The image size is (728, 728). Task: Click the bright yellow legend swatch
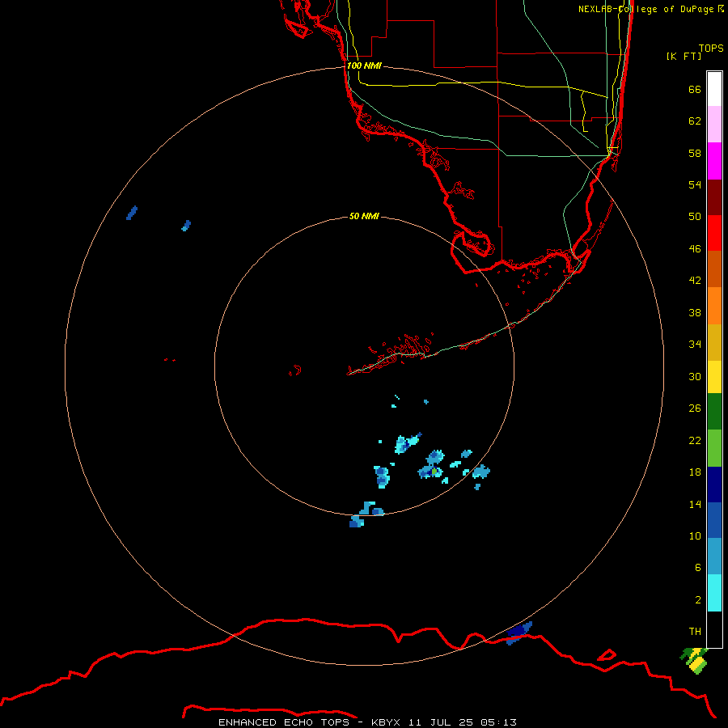point(714,377)
